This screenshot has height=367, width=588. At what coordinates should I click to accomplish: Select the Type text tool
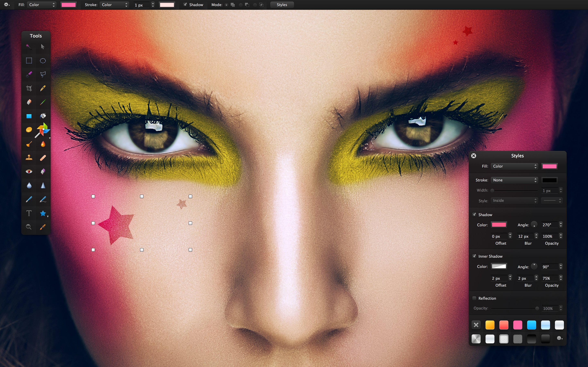tap(29, 213)
